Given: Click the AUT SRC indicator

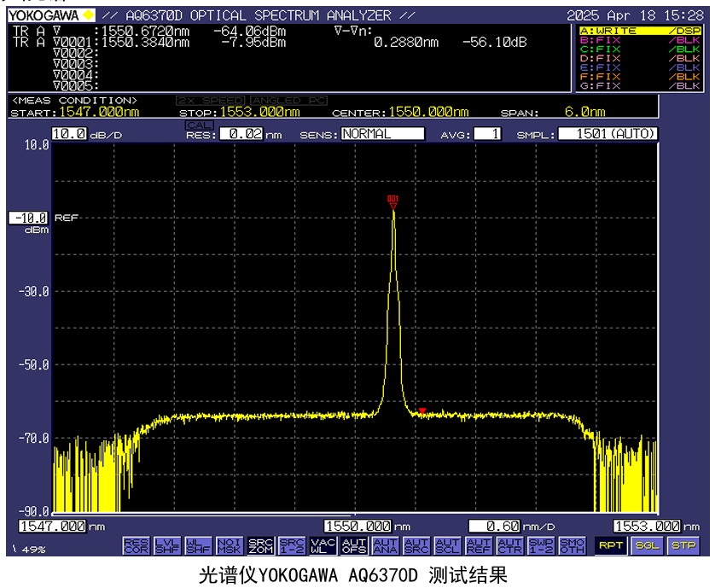Looking at the screenshot, I should [x=416, y=545].
